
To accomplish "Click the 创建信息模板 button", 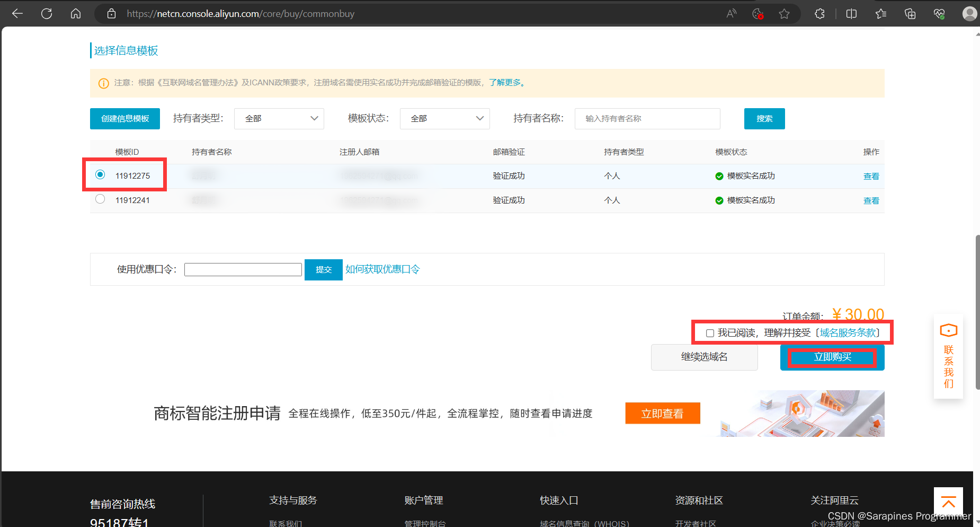I will (125, 119).
